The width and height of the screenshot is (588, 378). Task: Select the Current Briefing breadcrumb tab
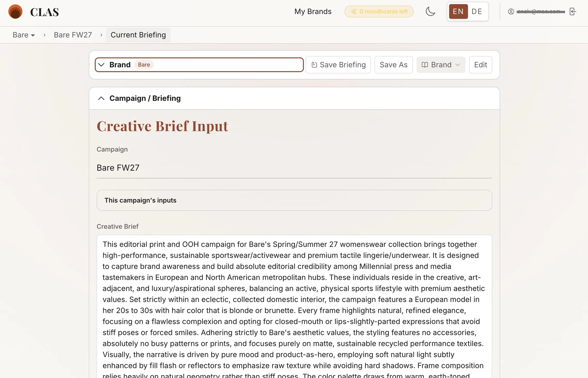click(138, 35)
